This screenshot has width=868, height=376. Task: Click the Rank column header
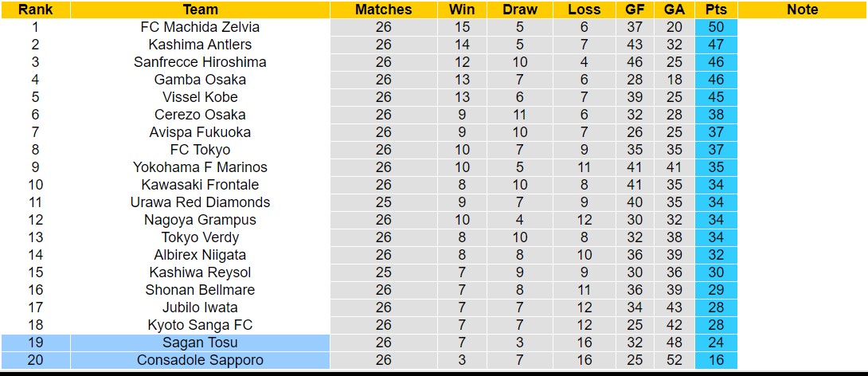35,10
